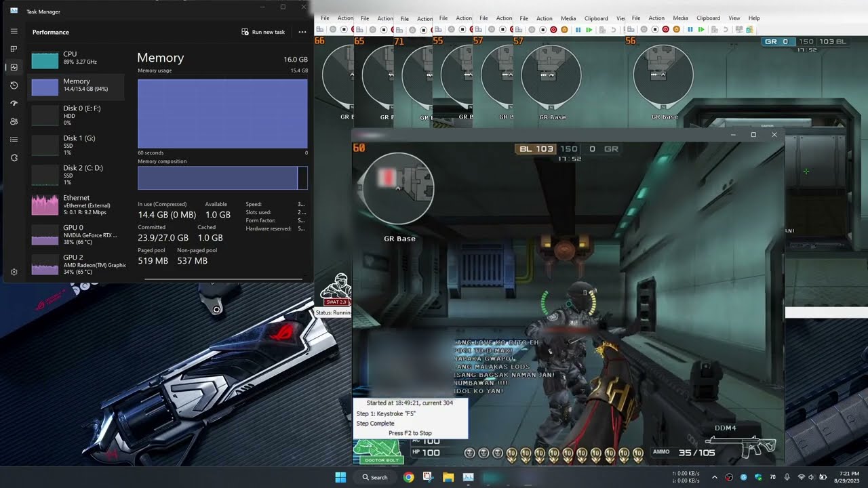Select GPU 2 AMD Radeon entry
Image resolution: width=868 pixels, height=488 pixels.
click(77, 264)
